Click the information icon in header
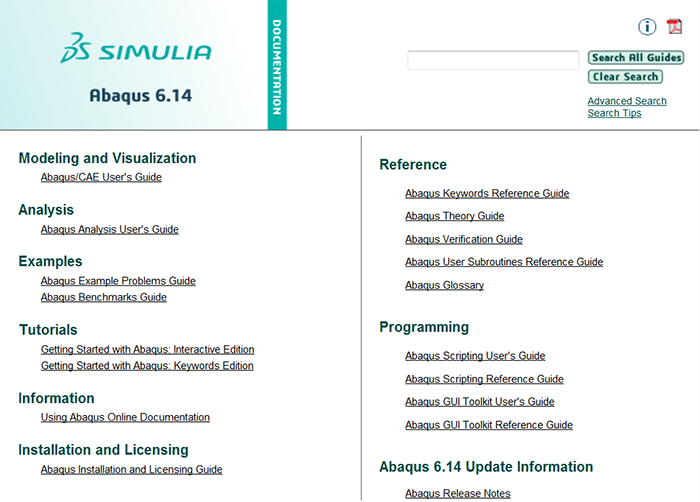This screenshot has width=700, height=502. pyautogui.click(x=647, y=27)
